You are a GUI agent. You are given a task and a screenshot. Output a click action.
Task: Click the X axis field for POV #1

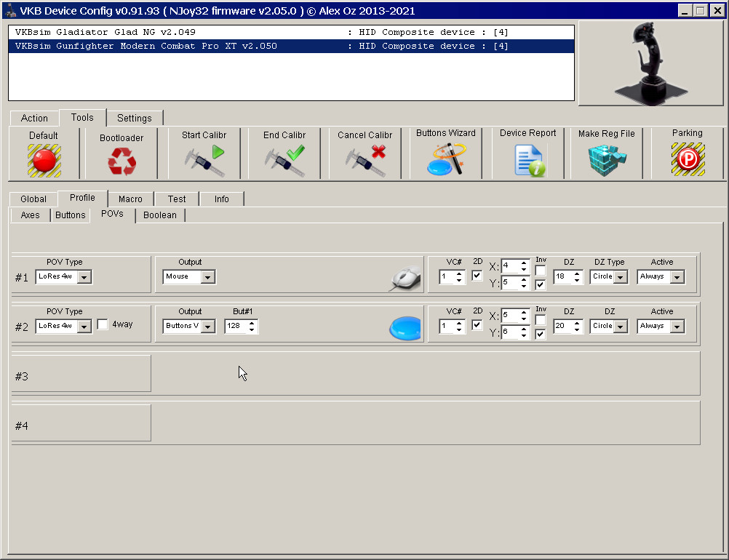[x=515, y=266]
